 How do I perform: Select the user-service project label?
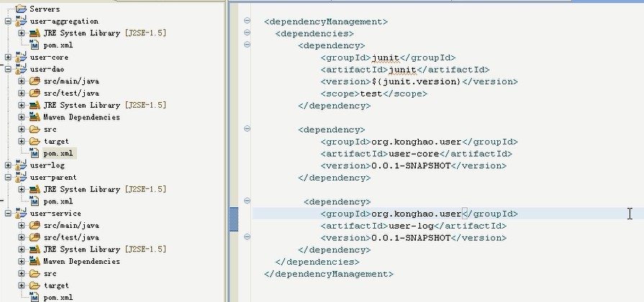(55, 214)
